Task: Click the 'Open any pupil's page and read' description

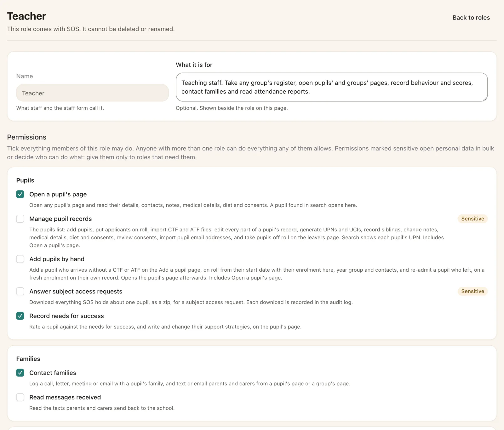Action: (193, 205)
